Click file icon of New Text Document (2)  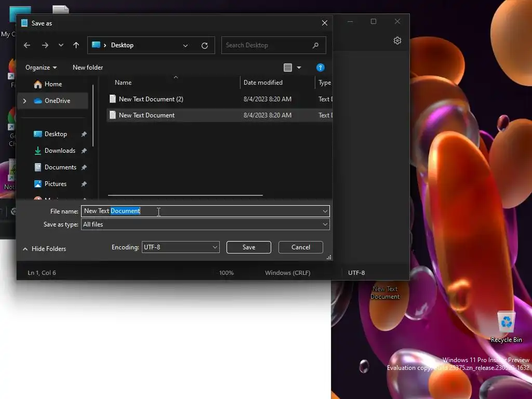click(113, 99)
